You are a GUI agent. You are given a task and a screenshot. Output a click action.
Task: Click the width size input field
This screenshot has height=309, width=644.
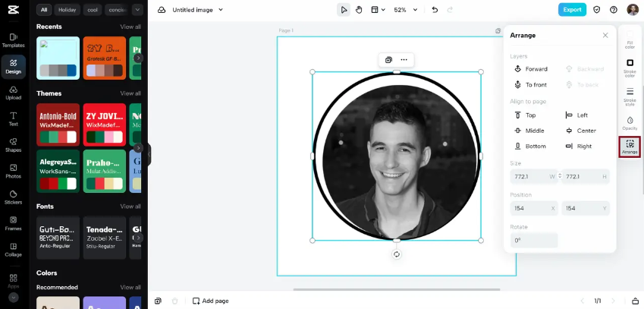[533, 176]
